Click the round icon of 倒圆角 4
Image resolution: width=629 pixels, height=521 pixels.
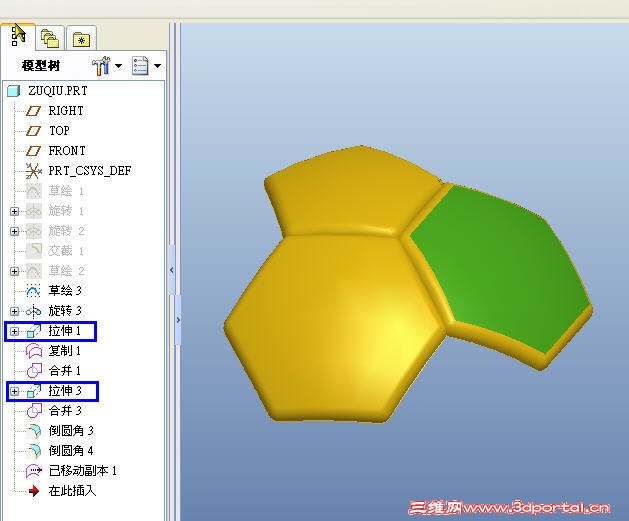tap(34, 451)
